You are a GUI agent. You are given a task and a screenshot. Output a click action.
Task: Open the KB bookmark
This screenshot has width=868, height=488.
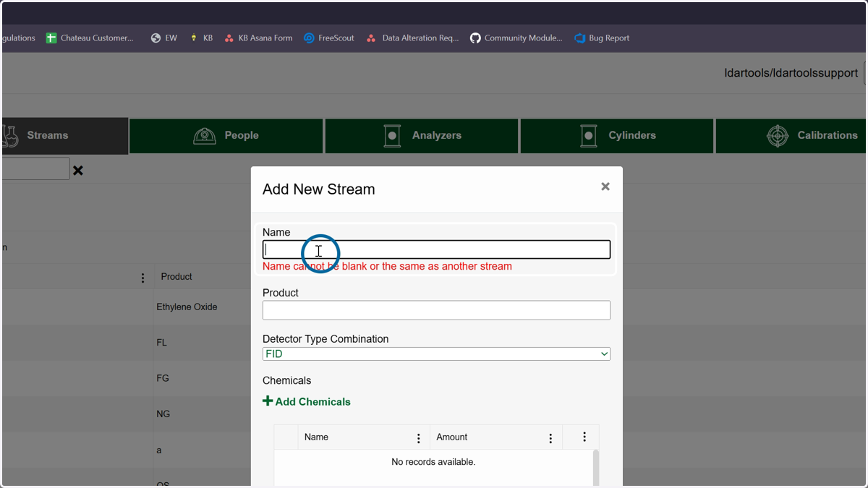coord(201,38)
